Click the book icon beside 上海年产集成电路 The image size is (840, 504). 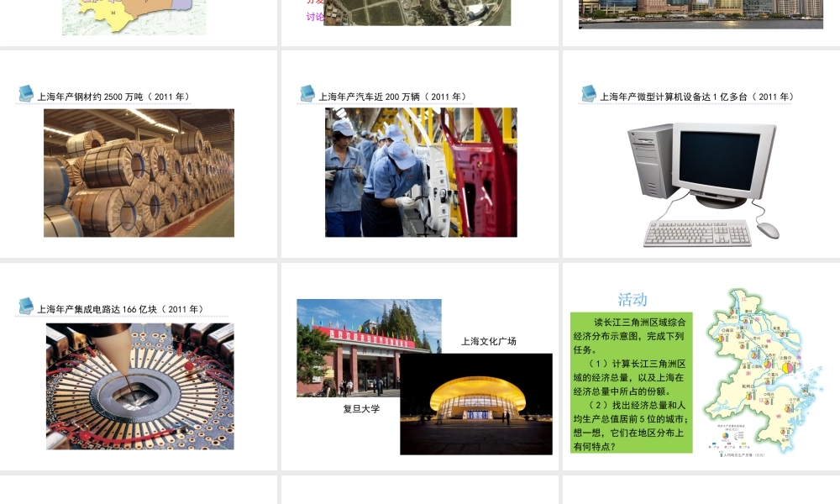(x=26, y=306)
